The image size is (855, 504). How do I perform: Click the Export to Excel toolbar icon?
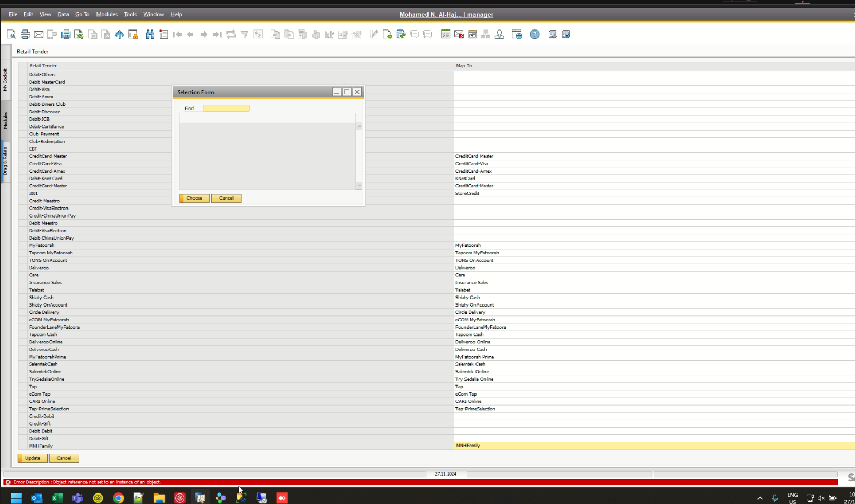click(79, 35)
